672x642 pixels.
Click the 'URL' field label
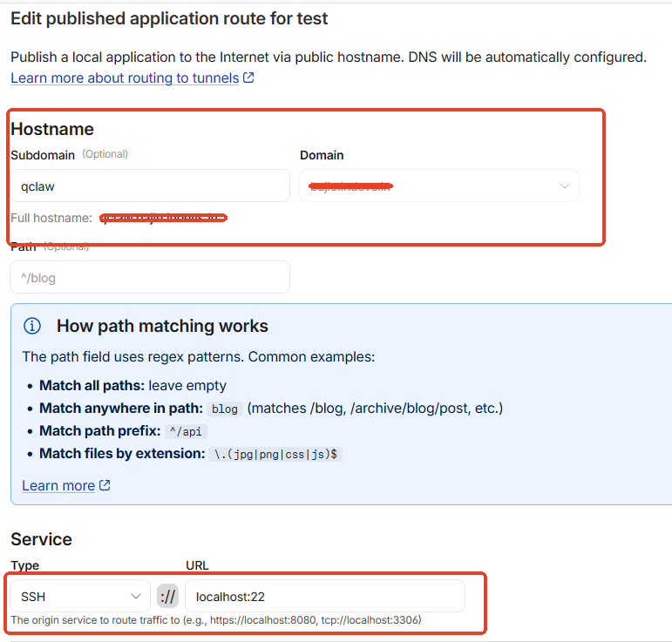(x=197, y=565)
